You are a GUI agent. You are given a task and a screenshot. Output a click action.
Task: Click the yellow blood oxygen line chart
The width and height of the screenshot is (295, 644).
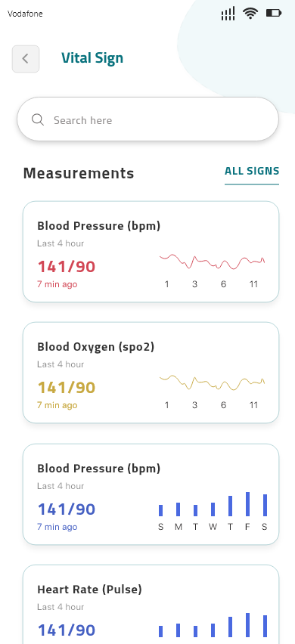[213, 382]
